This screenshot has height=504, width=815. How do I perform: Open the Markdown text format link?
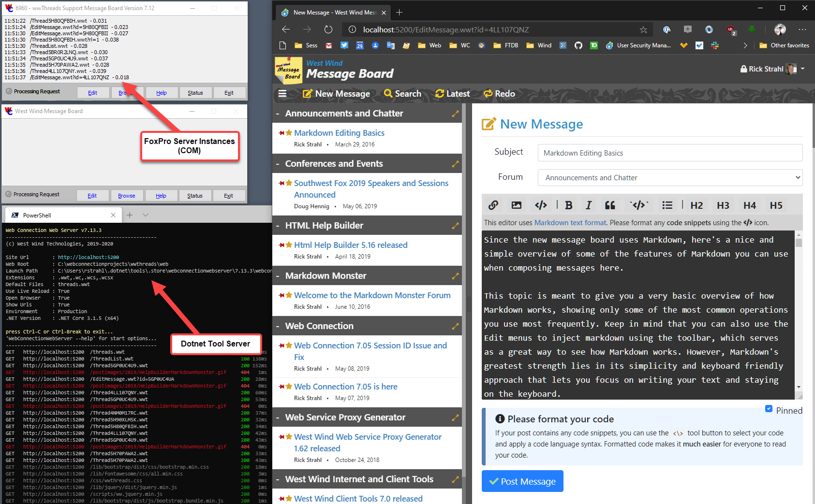570,223
